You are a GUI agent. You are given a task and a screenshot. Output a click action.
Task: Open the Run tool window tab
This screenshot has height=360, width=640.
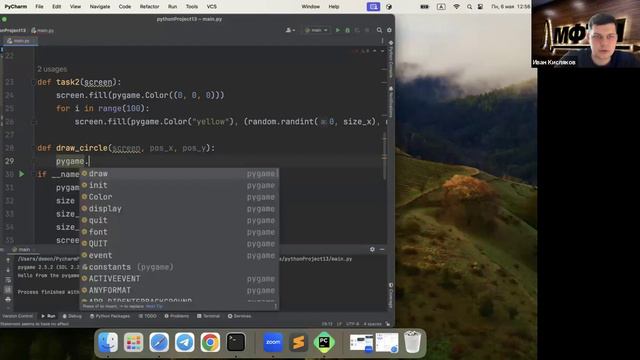(48, 316)
